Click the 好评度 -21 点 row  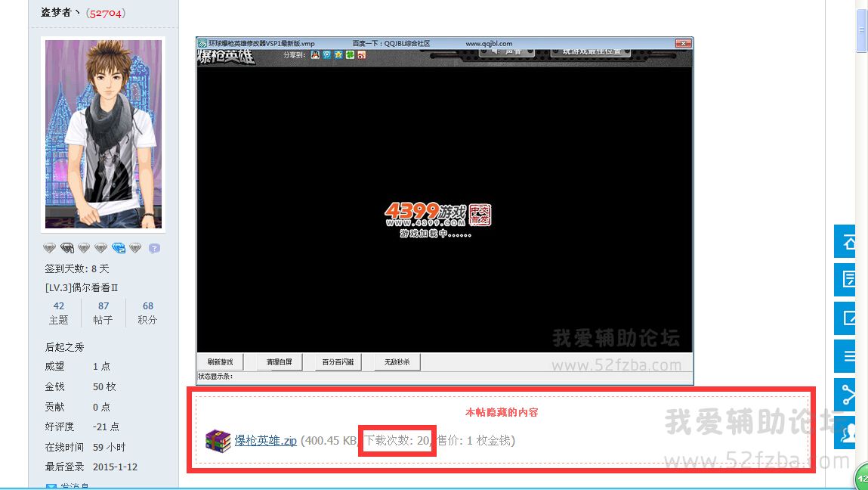(x=82, y=426)
